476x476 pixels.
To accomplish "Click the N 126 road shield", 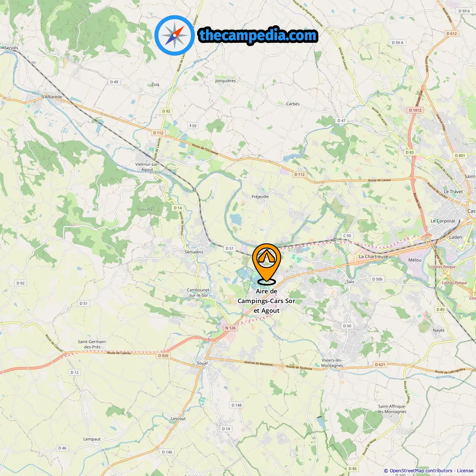I will coord(231,328).
